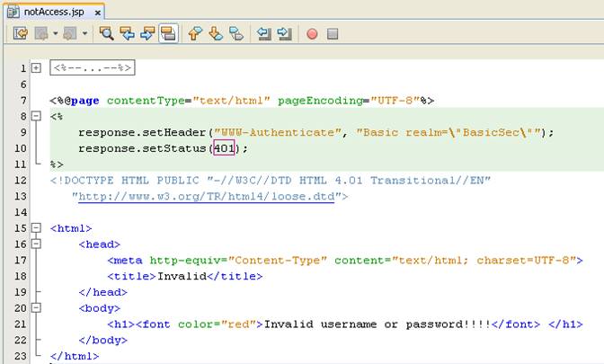The width and height of the screenshot is (604, 364).
Task: Stop macro recording with the grey square
Action: pyautogui.click(x=333, y=34)
